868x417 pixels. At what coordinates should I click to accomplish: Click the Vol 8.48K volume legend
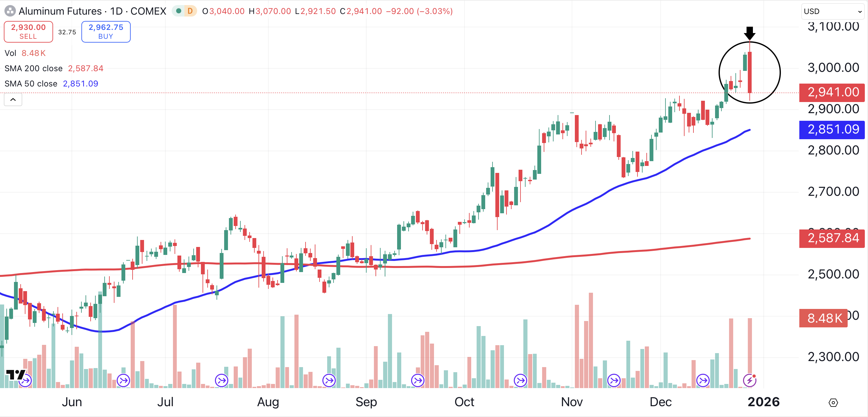pos(25,53)
